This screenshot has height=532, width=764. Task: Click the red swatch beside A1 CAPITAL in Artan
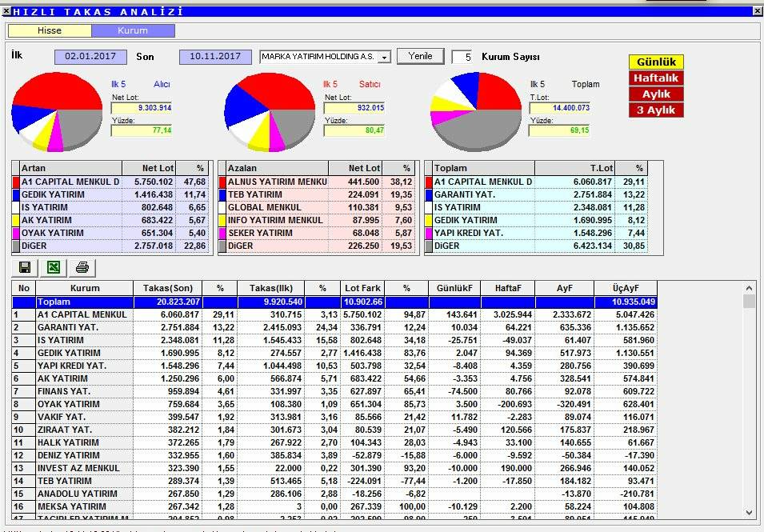pyautogui.click(x=16, y=182)
